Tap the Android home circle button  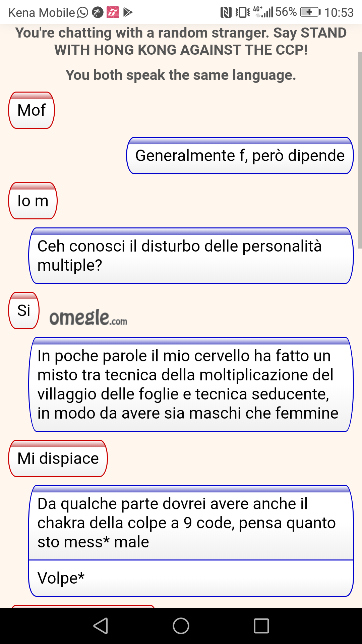[x=181, y=626]
